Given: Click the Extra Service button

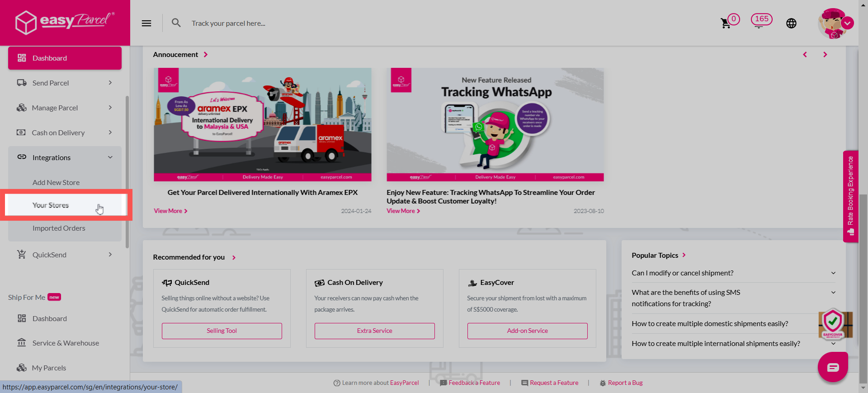Looking at the screenshot, I should [375, 331].
